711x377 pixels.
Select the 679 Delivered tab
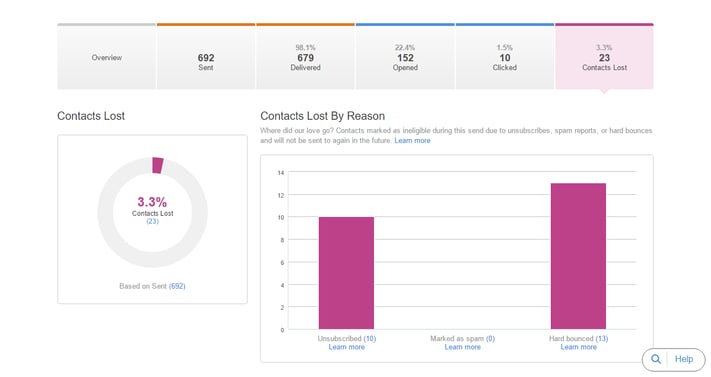[x=306, y=57]
